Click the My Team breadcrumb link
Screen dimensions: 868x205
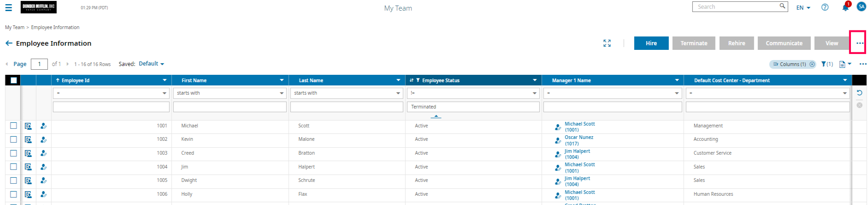click(x=15, y=28)
